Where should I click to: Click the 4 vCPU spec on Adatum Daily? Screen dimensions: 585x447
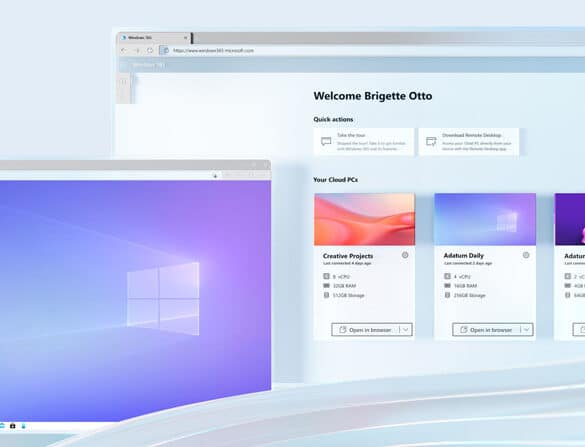point(457,276)
